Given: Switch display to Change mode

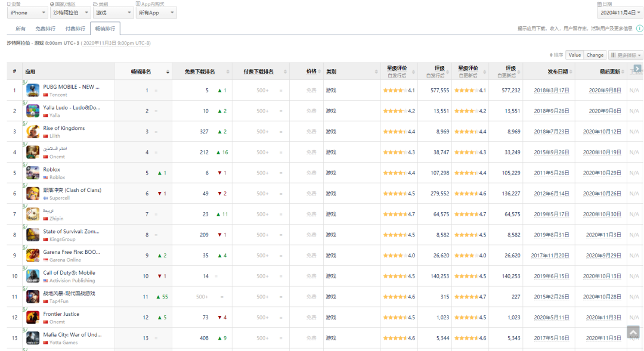Looking at the screenshot, I should 595,55.
